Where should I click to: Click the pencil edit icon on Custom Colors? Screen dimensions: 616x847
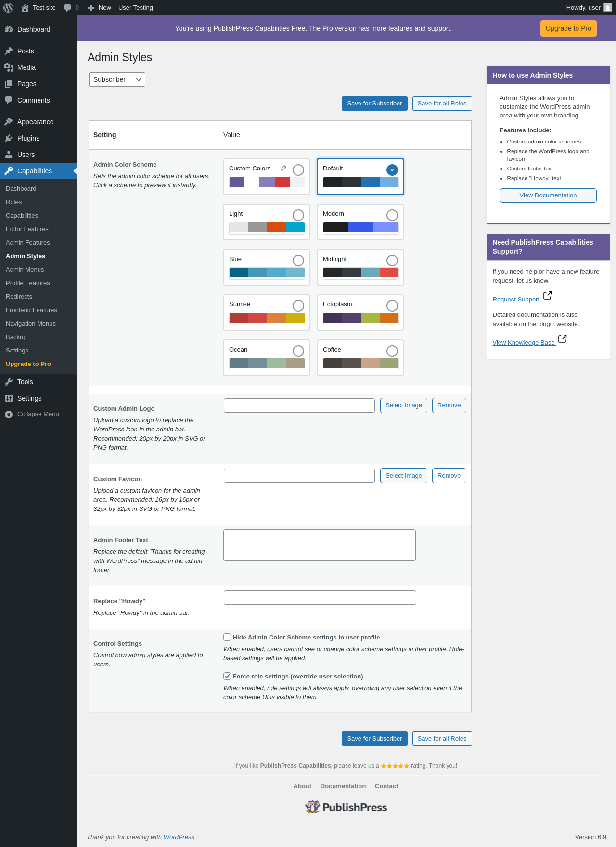[283, 168]
